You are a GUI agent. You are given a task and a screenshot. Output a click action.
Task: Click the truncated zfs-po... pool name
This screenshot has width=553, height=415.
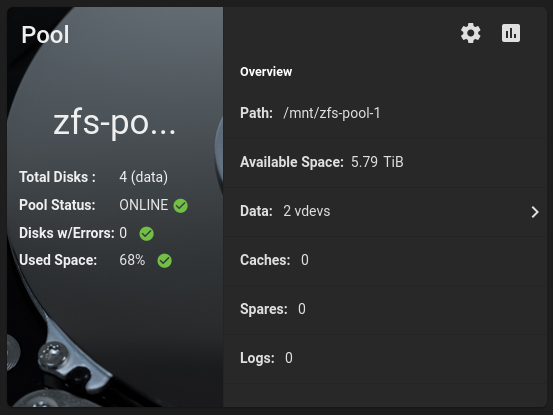tap(114, 123)
